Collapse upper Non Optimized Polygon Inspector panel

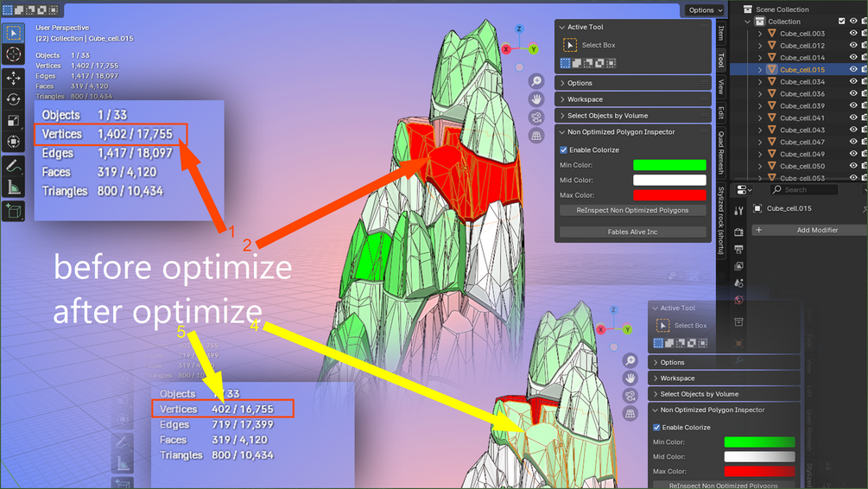(562, 132)
